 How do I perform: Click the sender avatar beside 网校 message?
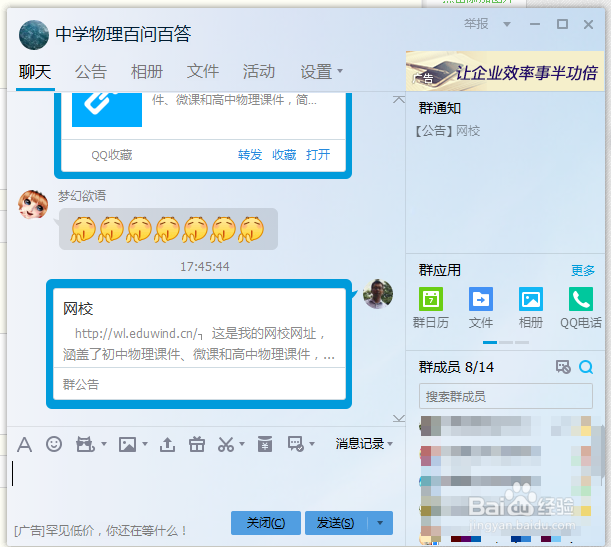(378, 294)
